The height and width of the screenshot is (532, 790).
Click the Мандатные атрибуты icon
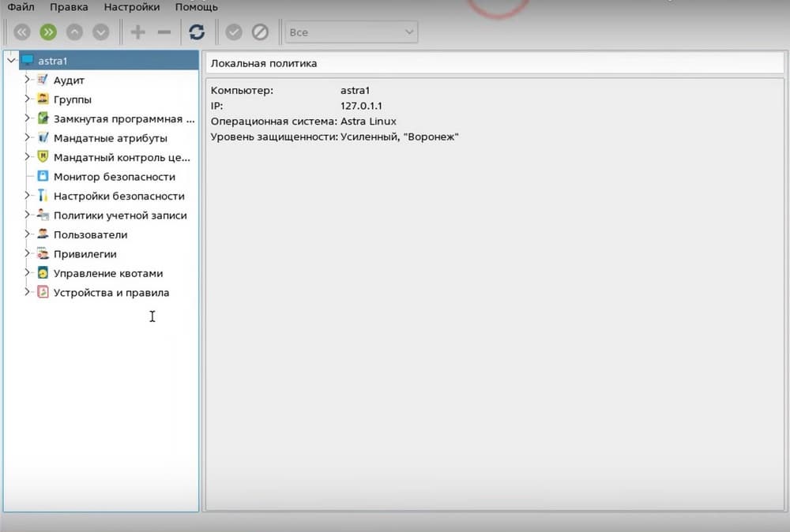coord(43,137)
